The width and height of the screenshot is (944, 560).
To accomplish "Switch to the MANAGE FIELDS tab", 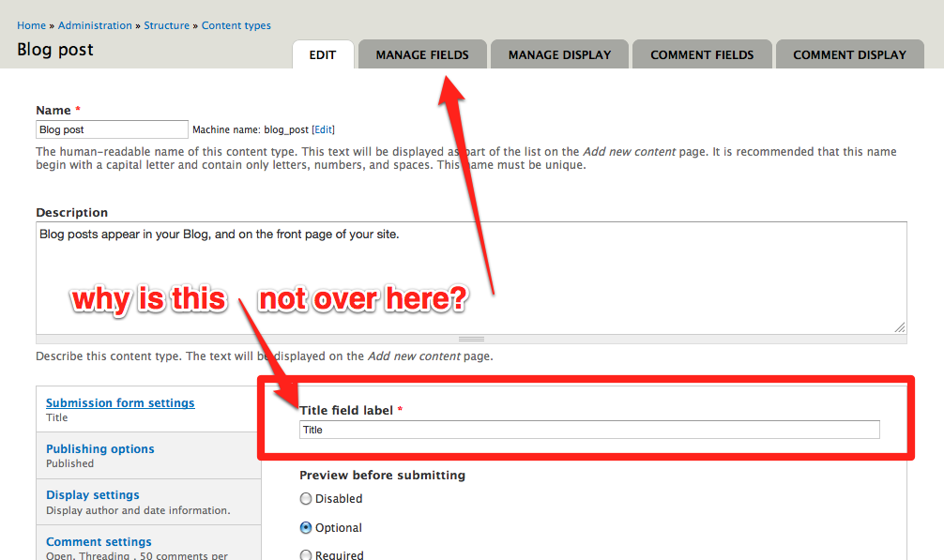I will point(421,54).
